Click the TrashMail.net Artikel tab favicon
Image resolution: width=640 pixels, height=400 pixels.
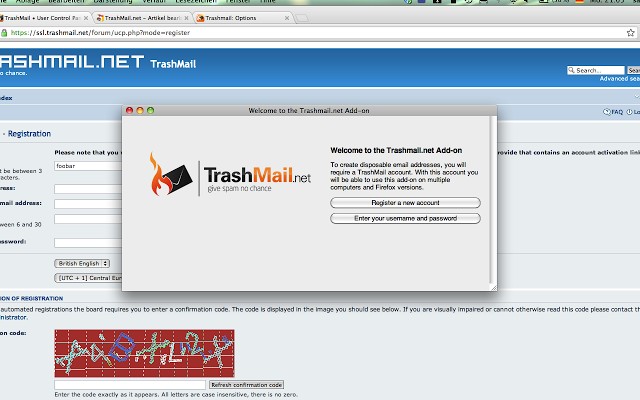(100, 18)
